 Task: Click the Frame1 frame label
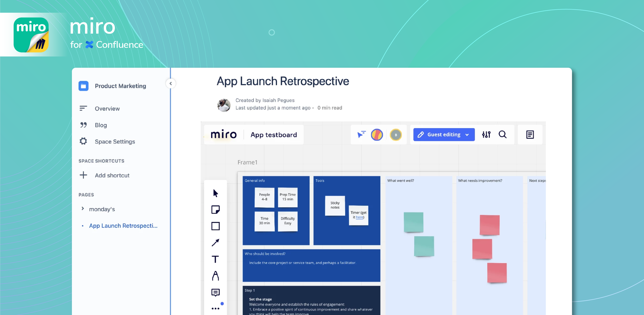pos(248,162)
